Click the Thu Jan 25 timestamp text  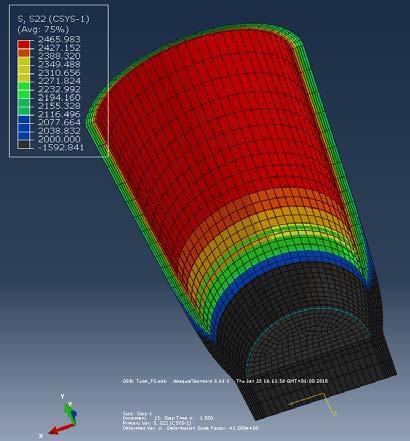pyautogui.click(x=282, y=381)
